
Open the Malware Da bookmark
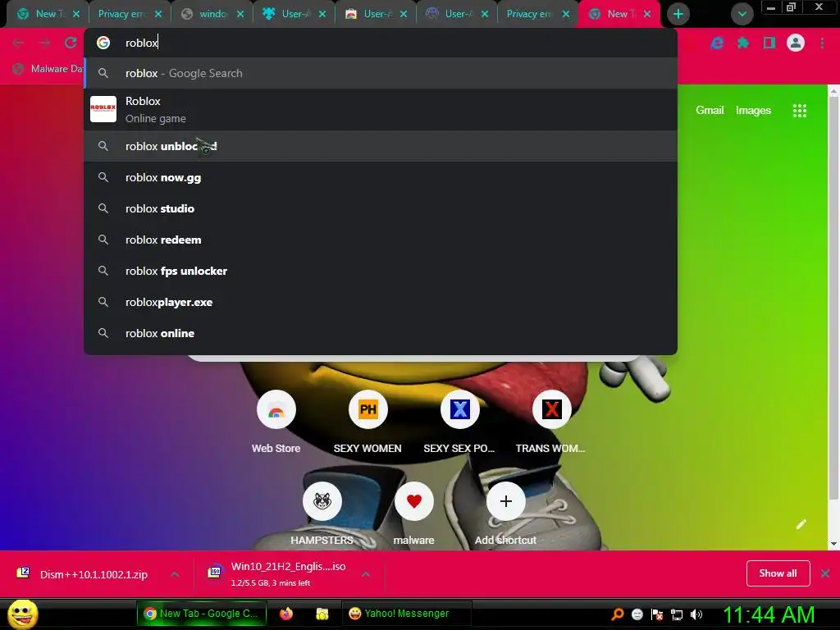coord(48,69)
